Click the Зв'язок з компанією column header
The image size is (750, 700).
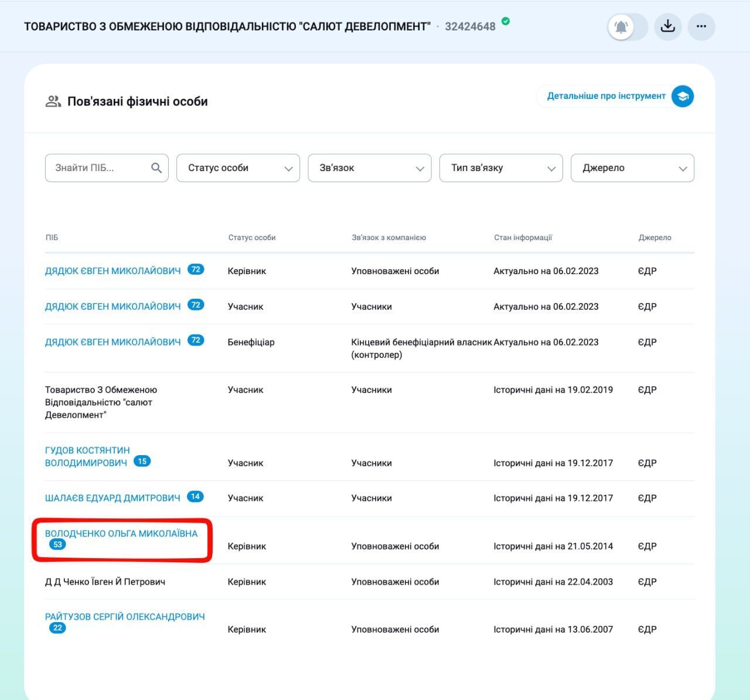[389, 238]
